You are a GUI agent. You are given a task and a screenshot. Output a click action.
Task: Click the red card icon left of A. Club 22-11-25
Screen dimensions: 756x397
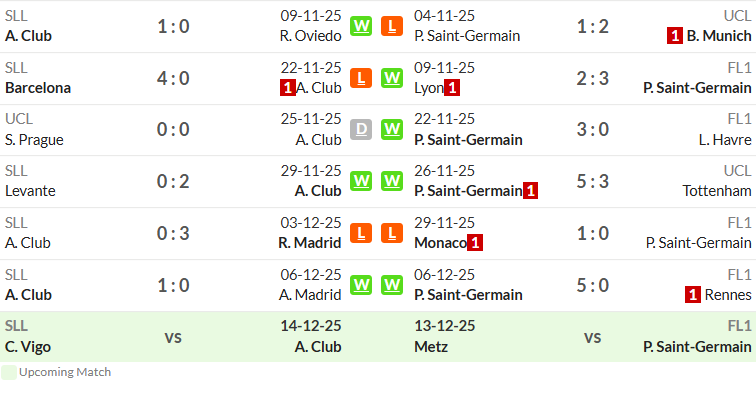288,88
